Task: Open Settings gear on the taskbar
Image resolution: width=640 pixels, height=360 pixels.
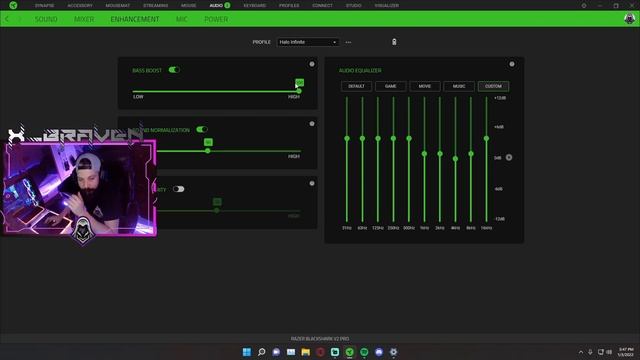Action: tap(393, 352)
